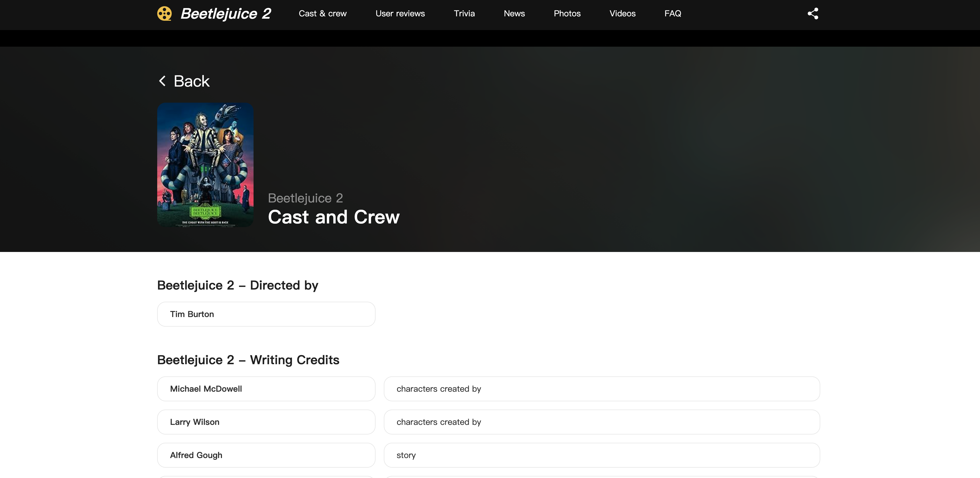The image size is (980, 478).
Task: Open Michael McDowell writer entry
Action: point(266,389)
